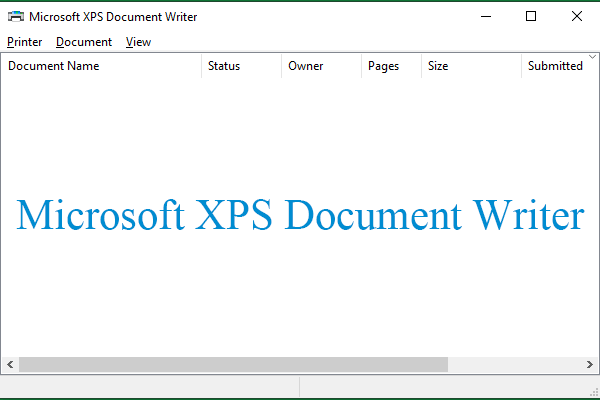Image resolution: width=600 pixels, height=400 pixels.
Task: Click the small chevron above Submitted column
Action: coord(592,57)
